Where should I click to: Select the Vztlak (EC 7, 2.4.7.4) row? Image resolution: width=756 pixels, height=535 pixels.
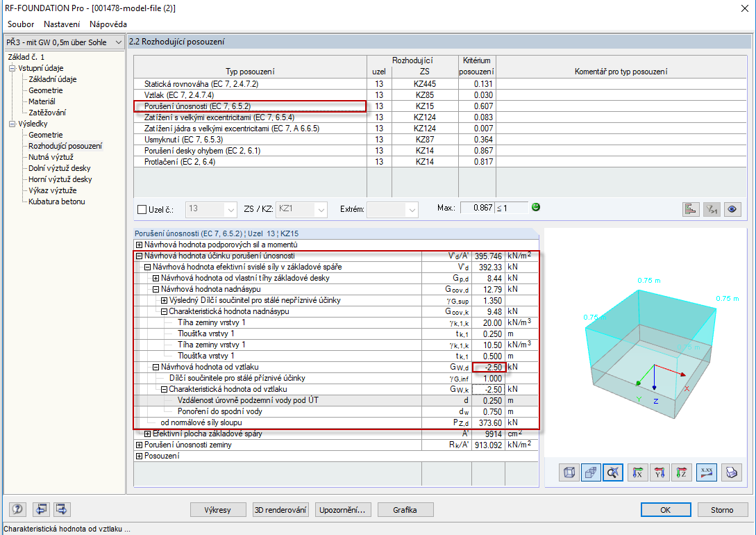click(439, 95)
